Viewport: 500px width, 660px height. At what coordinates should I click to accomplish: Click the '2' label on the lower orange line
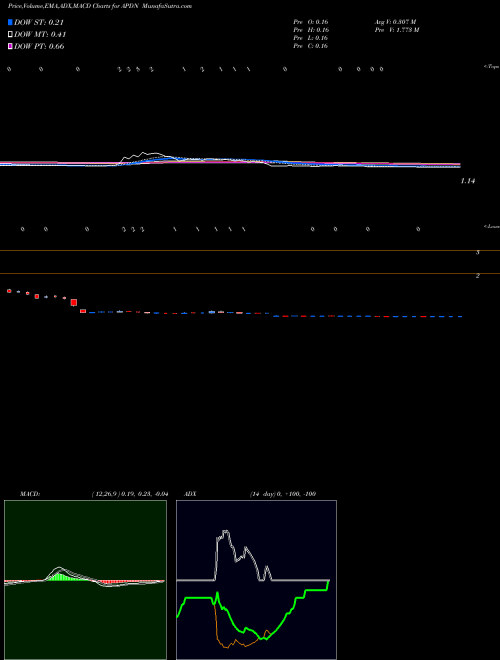pyautogui.click(x=478, y=276)
